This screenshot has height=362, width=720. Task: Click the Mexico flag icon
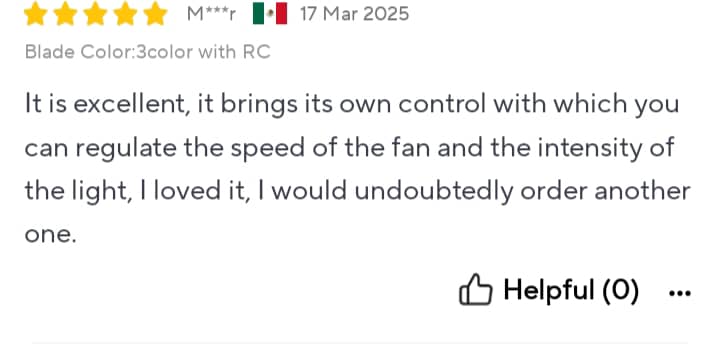click(x=270, y=13)
